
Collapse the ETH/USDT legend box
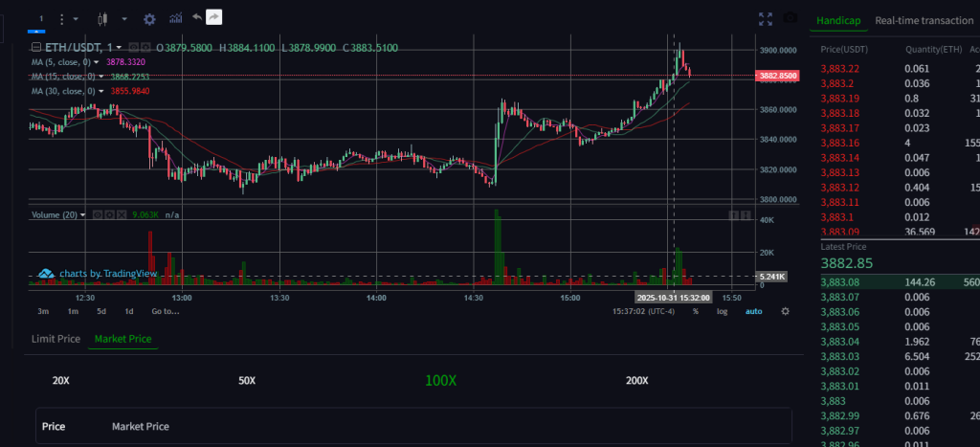coord(36,47)
